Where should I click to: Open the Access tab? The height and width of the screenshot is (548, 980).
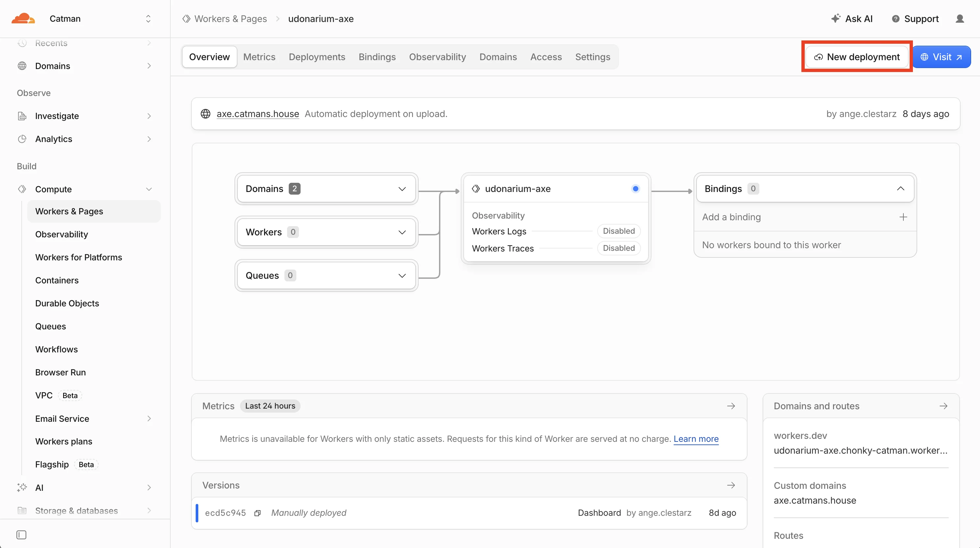click(546, 57)
